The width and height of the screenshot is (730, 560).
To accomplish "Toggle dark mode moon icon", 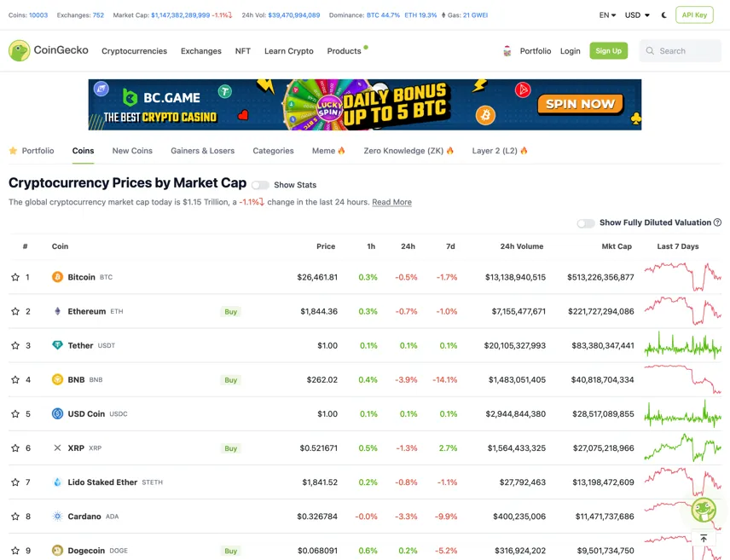I will tap(663, 14).
